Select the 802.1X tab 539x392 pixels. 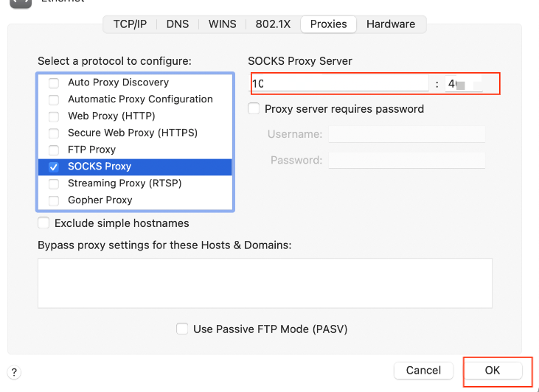pos(273,24)
